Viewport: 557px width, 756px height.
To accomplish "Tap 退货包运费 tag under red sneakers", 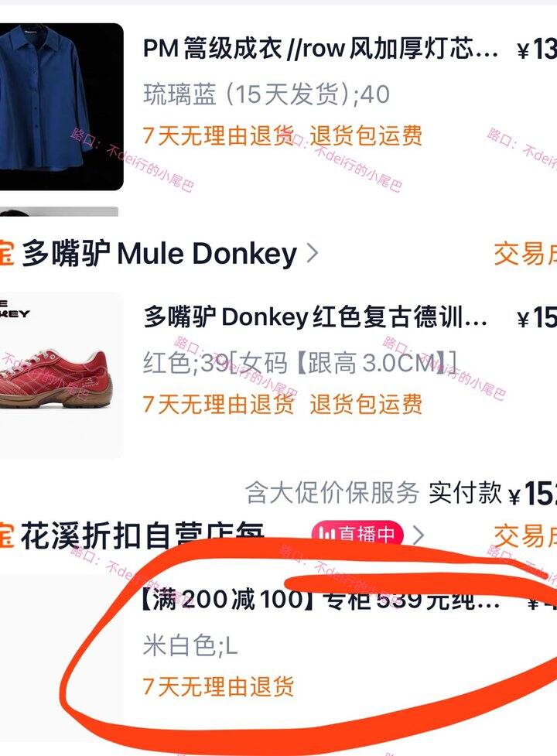I will click(366, 404).
